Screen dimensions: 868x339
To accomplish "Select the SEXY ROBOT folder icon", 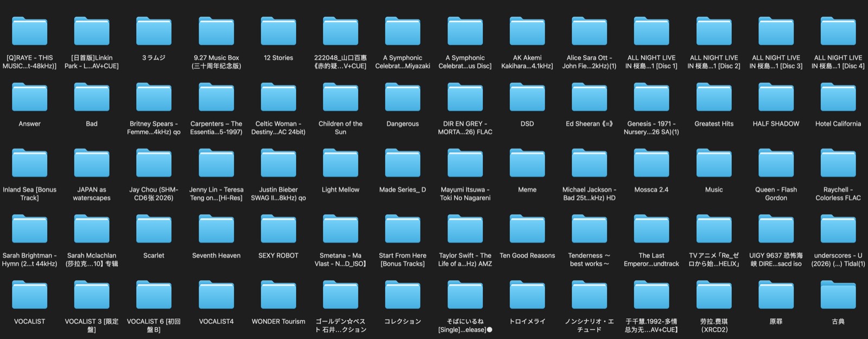I will [x=278, y=229].
